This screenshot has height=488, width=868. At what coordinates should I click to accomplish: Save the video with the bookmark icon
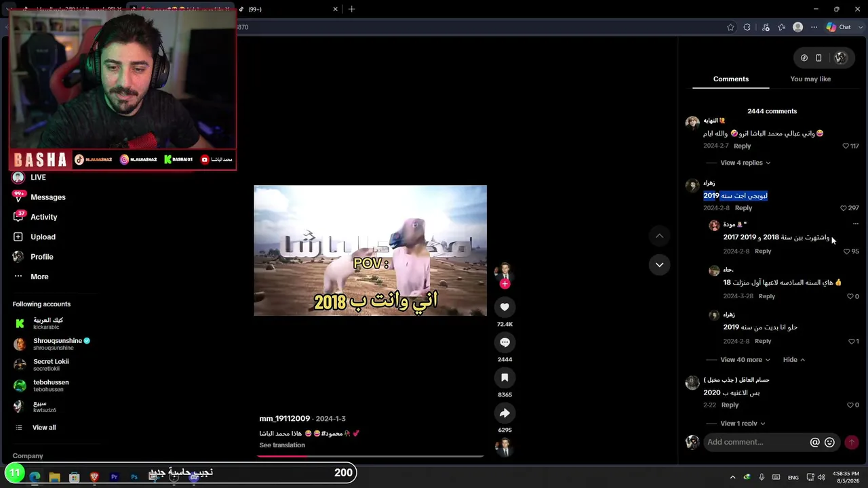[505, 378]
